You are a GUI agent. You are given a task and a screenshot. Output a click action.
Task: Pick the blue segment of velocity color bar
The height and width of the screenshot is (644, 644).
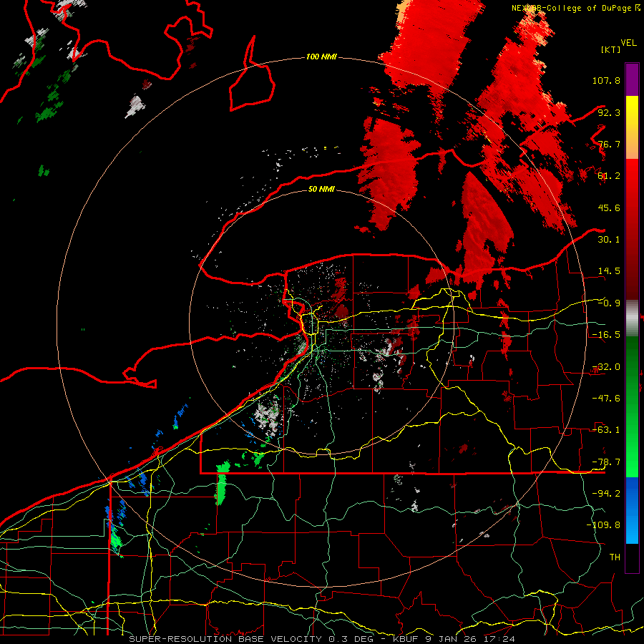pos(632,510)
